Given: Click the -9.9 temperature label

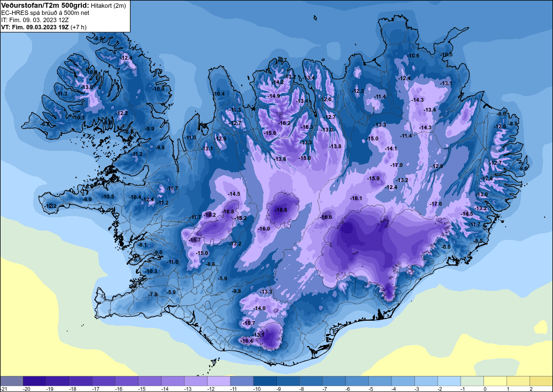Looking at the screenshot, I should [x=149, y=129].
